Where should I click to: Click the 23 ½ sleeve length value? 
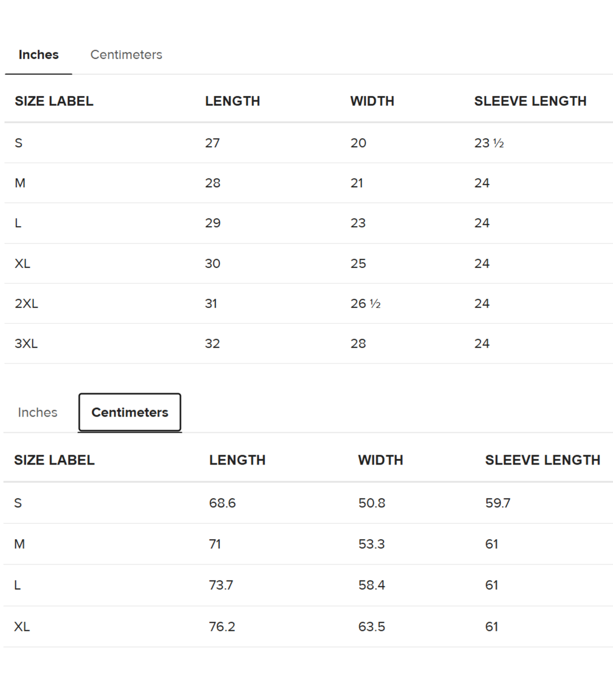(489, 143)
